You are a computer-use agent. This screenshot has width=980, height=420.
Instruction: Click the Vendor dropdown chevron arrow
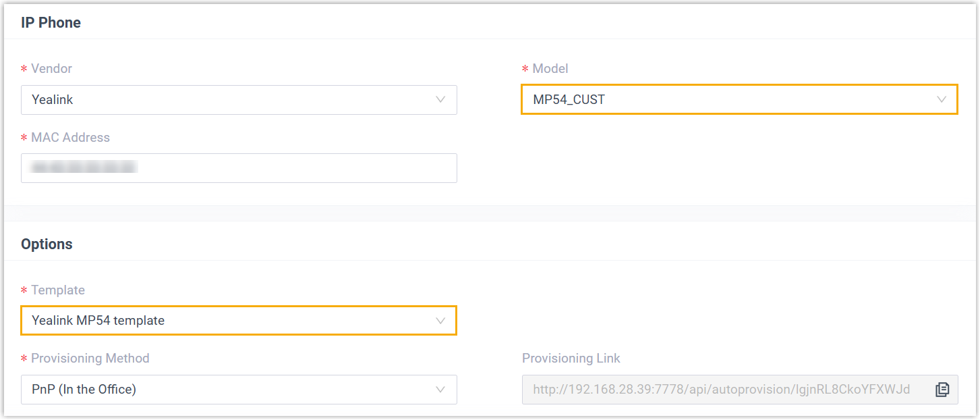[440, 99]
